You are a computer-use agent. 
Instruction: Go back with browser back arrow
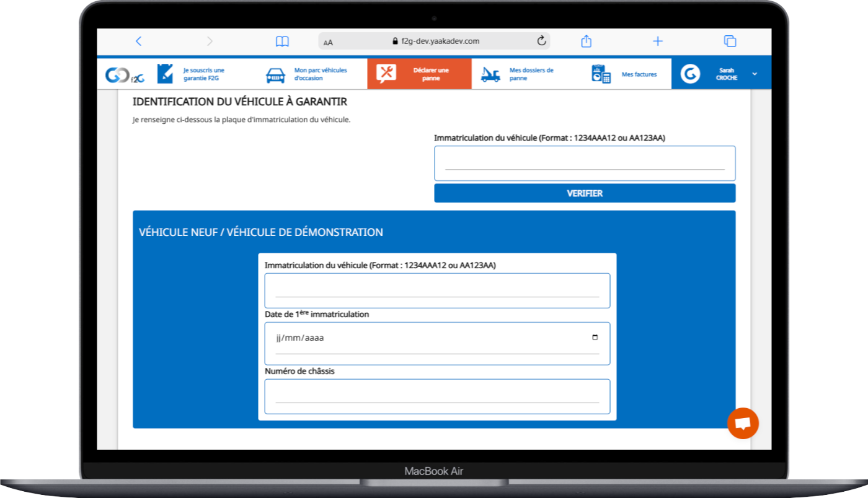(x=138, y=41)
